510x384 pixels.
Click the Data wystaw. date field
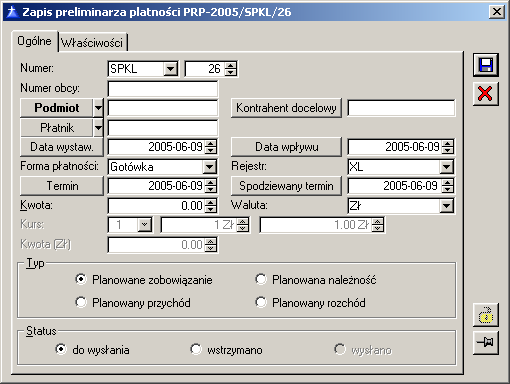[x=156, y=147]
